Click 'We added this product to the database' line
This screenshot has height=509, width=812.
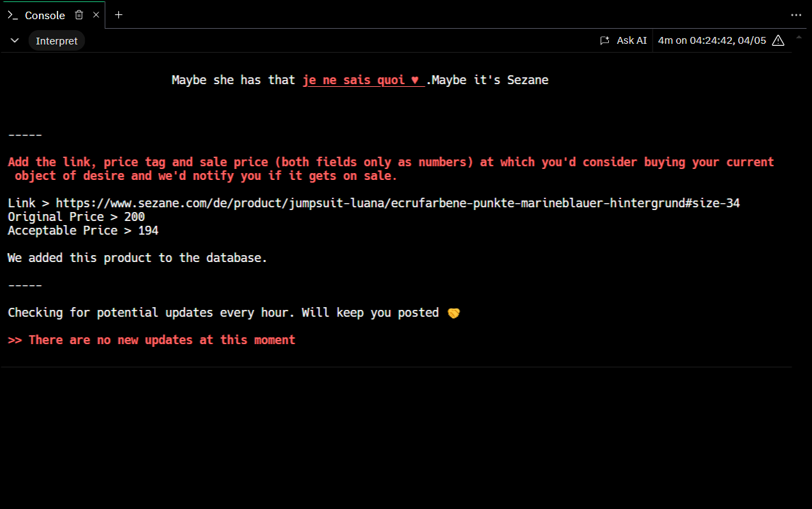[x=137, y=258]
